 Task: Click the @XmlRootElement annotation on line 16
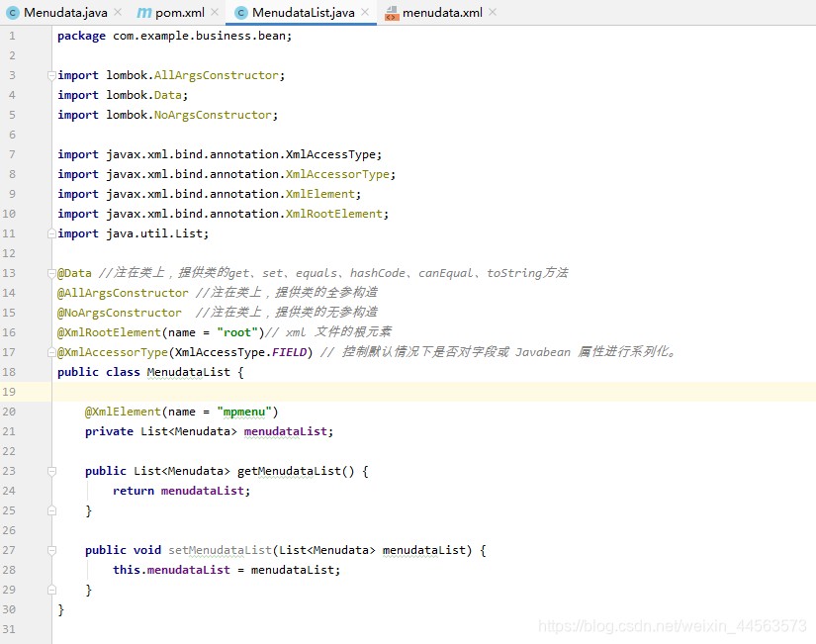109,332
